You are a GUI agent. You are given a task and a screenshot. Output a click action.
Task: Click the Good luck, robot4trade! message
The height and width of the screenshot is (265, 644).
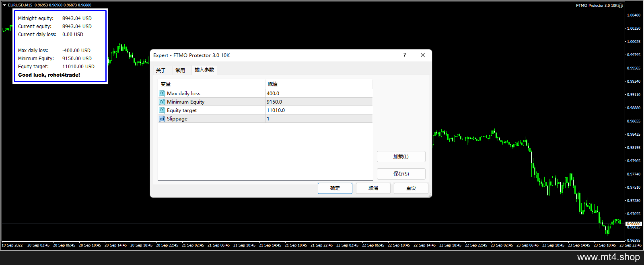coord(49,75)
